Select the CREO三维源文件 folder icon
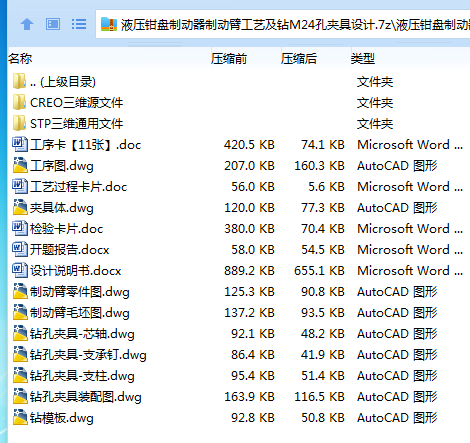 [19, 102]
